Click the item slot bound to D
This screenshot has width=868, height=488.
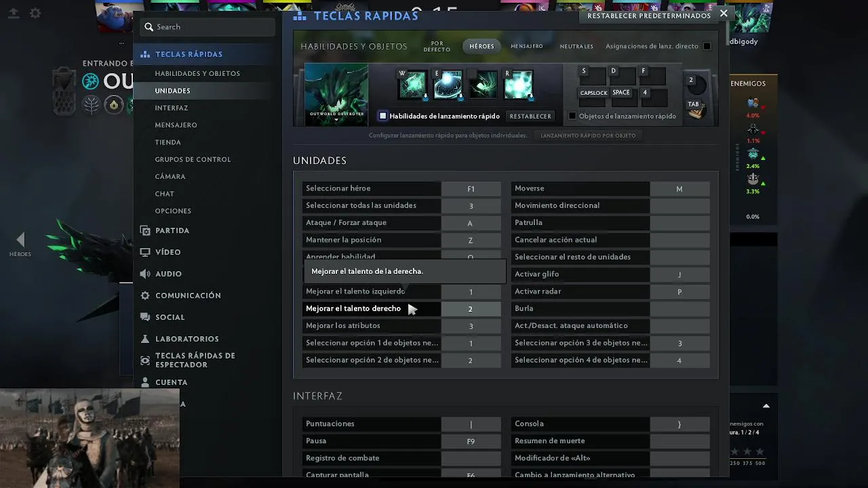click(x=623, y=75)
